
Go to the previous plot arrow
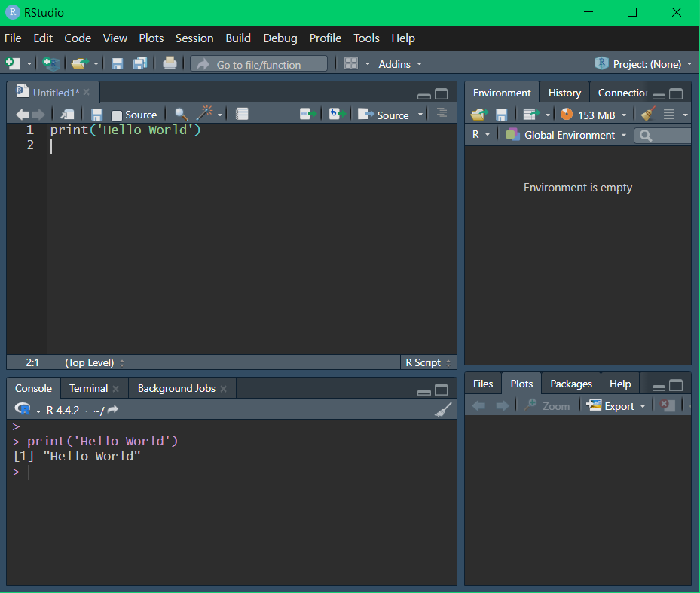pos(478,406)
